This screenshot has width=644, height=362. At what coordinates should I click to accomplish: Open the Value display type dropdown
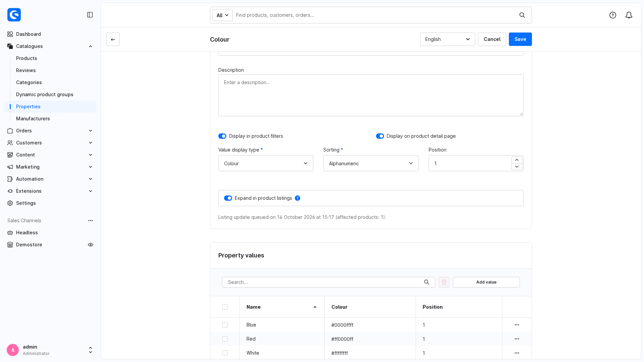point(266,163)
